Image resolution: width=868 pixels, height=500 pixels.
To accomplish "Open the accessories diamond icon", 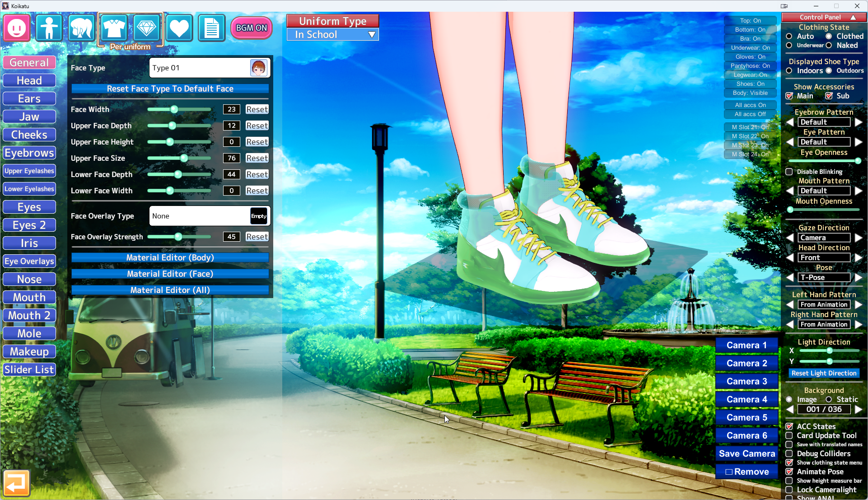I will click(146, 28).
